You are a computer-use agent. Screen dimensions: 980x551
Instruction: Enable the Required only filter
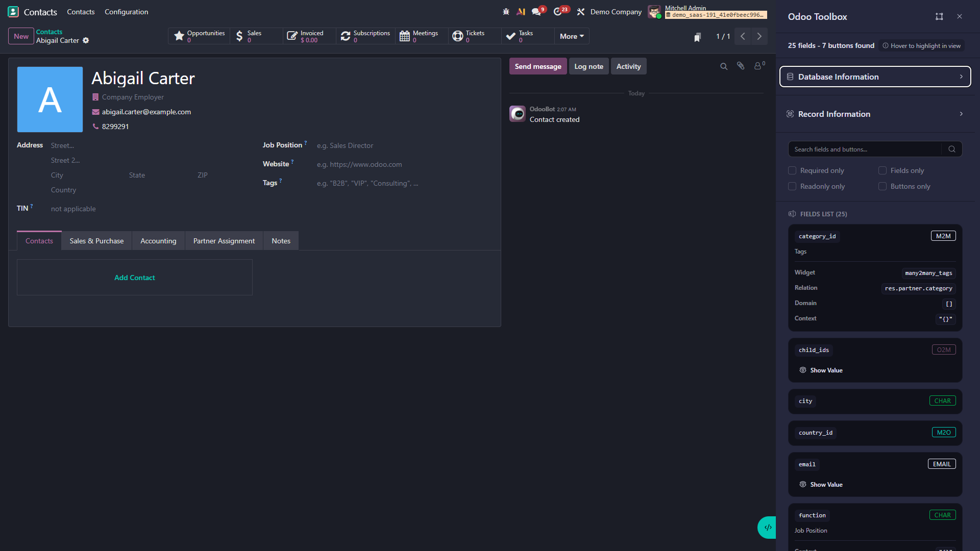[x=792, y=170]
